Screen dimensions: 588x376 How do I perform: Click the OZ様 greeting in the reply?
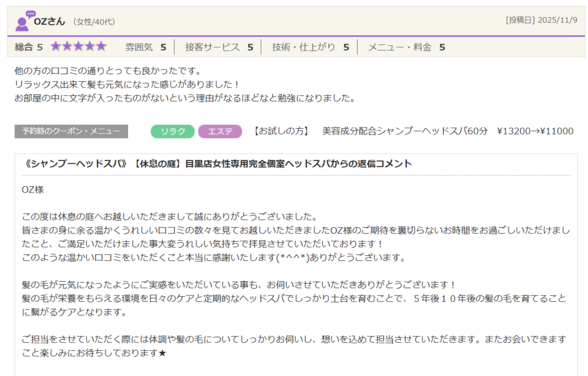pos(33,189)
